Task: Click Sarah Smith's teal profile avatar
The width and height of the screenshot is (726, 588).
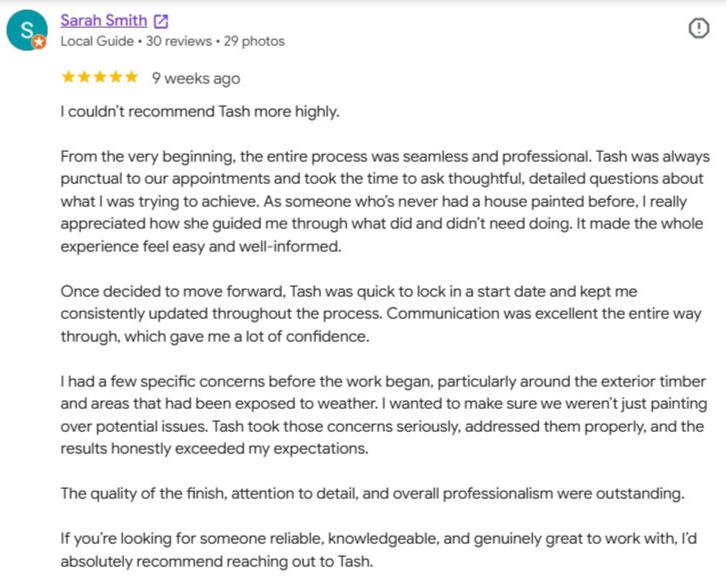Action: point(27,30)
